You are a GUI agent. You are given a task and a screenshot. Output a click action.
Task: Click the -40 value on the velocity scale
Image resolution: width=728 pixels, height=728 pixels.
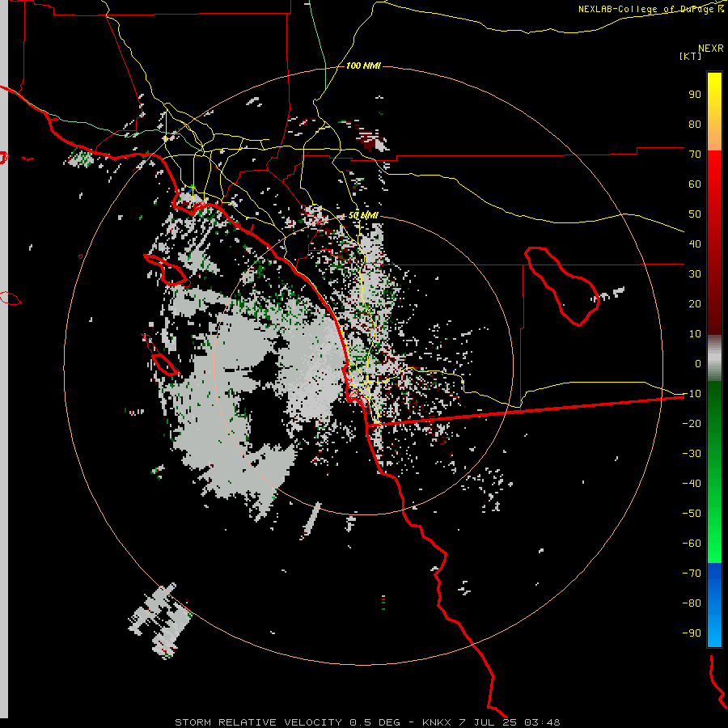(x=692, y=484)
